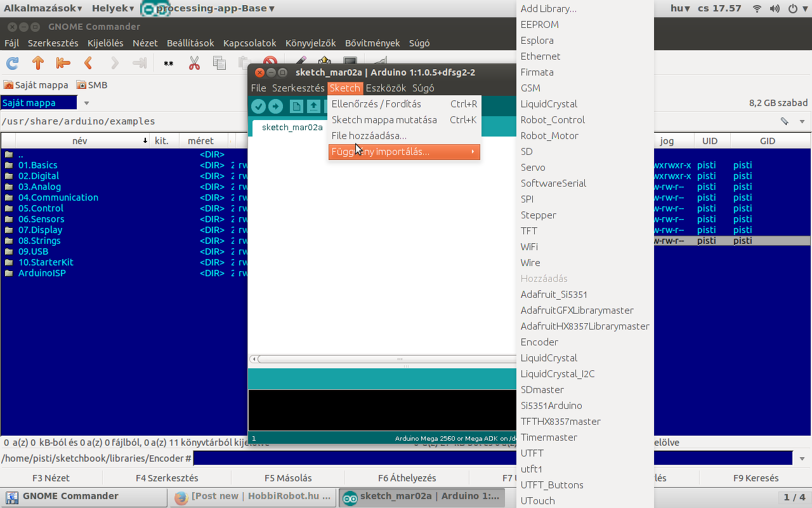Click the power icon in top panel
Viewport: 812px width, 508px height.
[x=792, y=8]
